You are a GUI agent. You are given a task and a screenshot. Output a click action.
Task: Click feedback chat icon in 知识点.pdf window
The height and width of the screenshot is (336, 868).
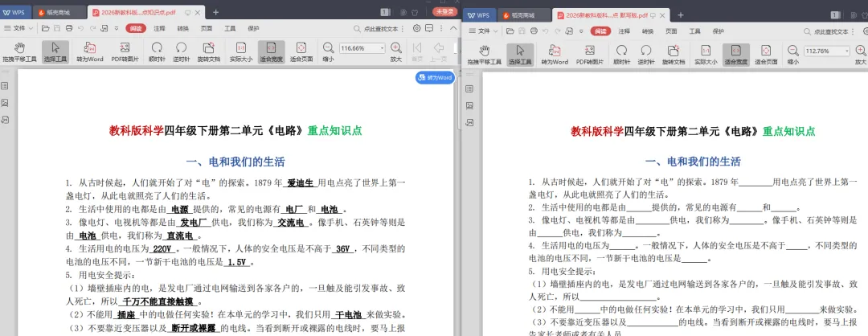[x=430, y=28]
